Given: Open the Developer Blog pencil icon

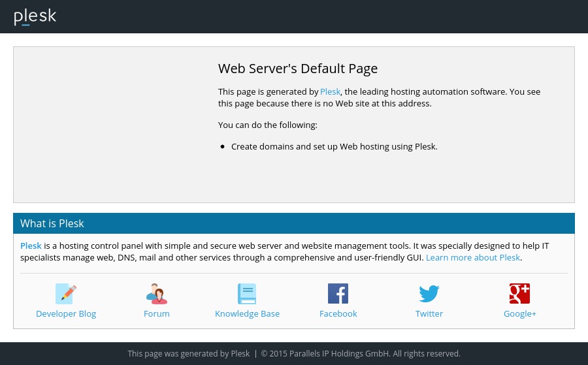Looking at the screenshot, I should (x=66, y=294).
